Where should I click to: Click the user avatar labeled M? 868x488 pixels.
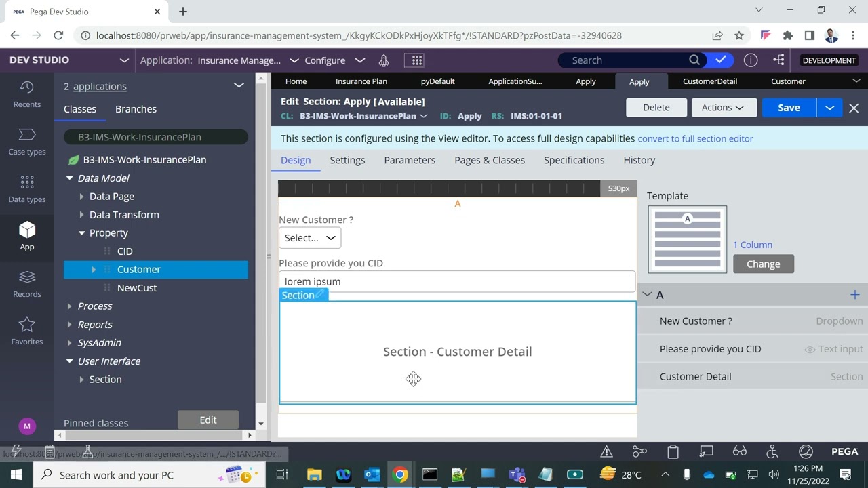point(27,426)
